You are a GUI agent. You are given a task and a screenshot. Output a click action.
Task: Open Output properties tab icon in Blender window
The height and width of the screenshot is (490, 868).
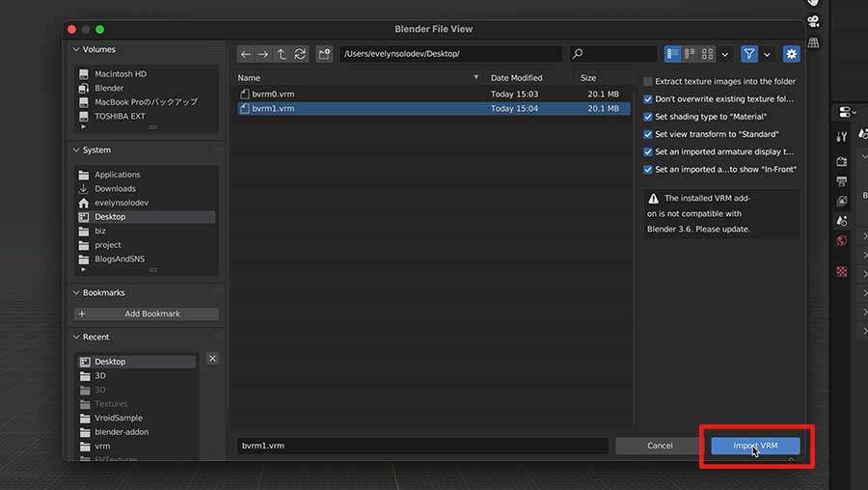[x=841, y=181]
